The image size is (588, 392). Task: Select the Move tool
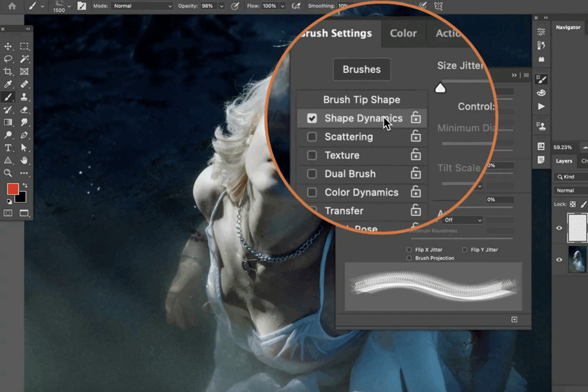pos(8,47)
